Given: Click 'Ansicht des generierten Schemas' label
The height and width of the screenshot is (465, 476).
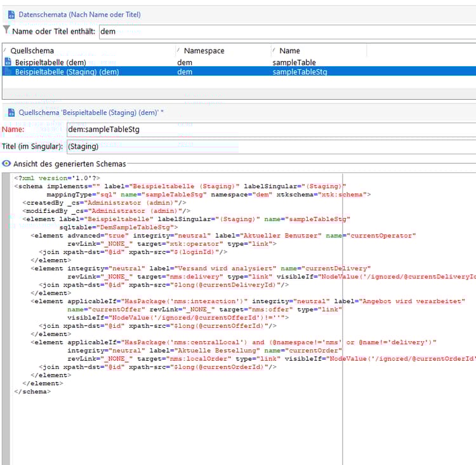Looking at the screenshot, I should coord(70,163).
